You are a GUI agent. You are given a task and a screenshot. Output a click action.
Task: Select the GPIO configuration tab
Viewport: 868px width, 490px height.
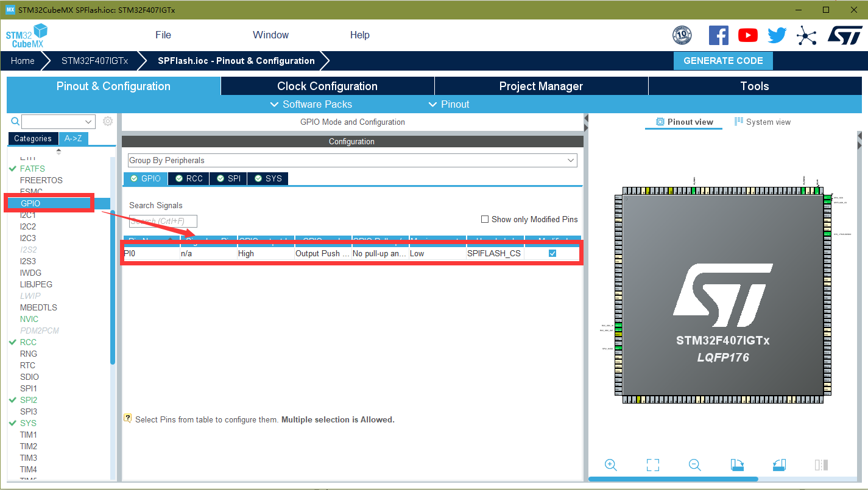click(146, 178)
